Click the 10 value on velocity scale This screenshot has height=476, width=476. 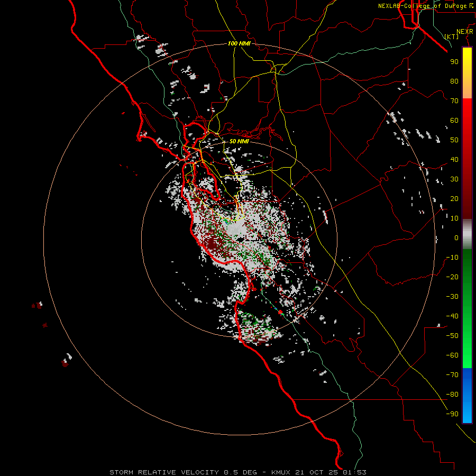pyautogui.click(x=454, y=218)
